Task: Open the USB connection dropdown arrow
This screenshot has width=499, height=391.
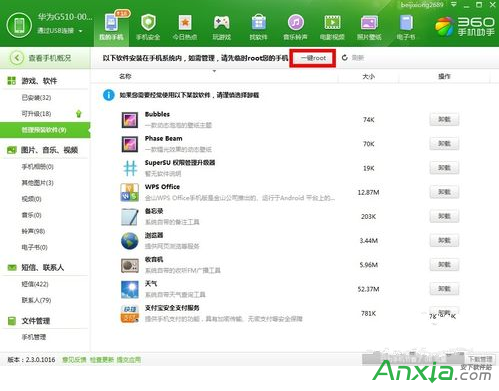Action: click(81, 31)
